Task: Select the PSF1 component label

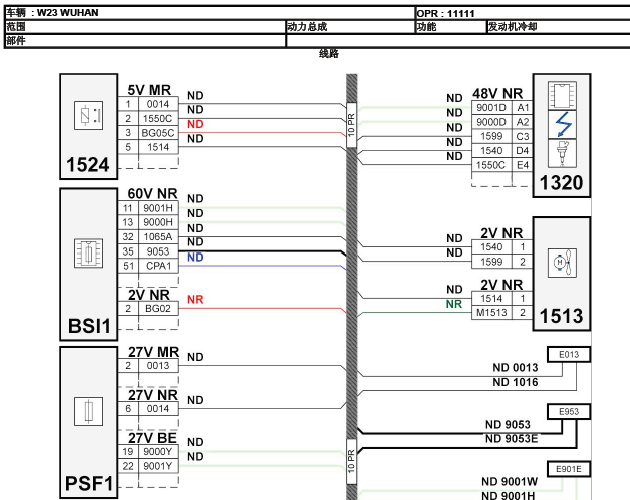Action: click(x=89, y=484)
